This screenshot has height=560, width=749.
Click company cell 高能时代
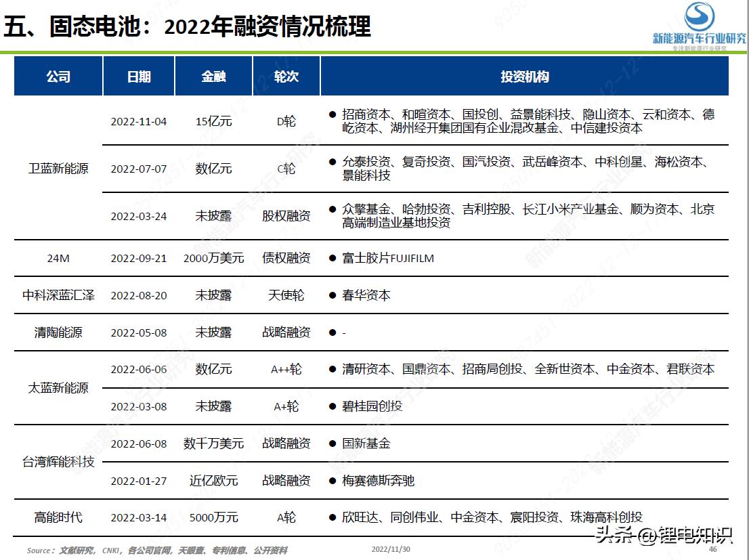pyautogui.click(x=58, y=517)
